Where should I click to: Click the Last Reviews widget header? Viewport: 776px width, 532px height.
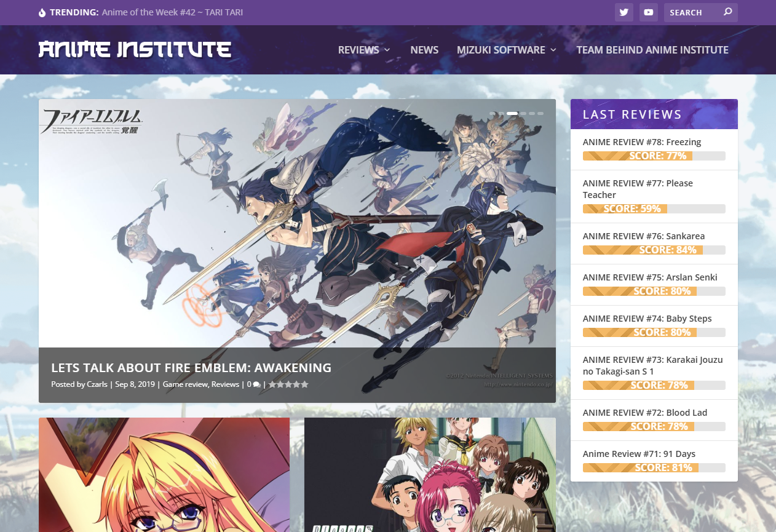(x=654, y=114)
